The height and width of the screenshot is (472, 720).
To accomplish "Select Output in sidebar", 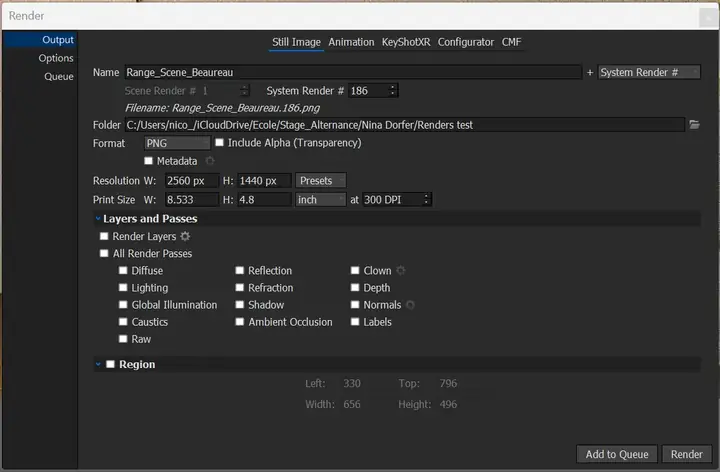I will (40, 39).
